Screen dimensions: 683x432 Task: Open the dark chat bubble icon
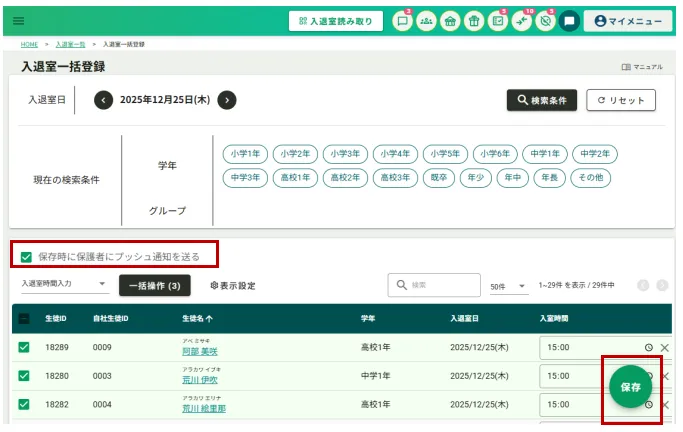[569, 21]
